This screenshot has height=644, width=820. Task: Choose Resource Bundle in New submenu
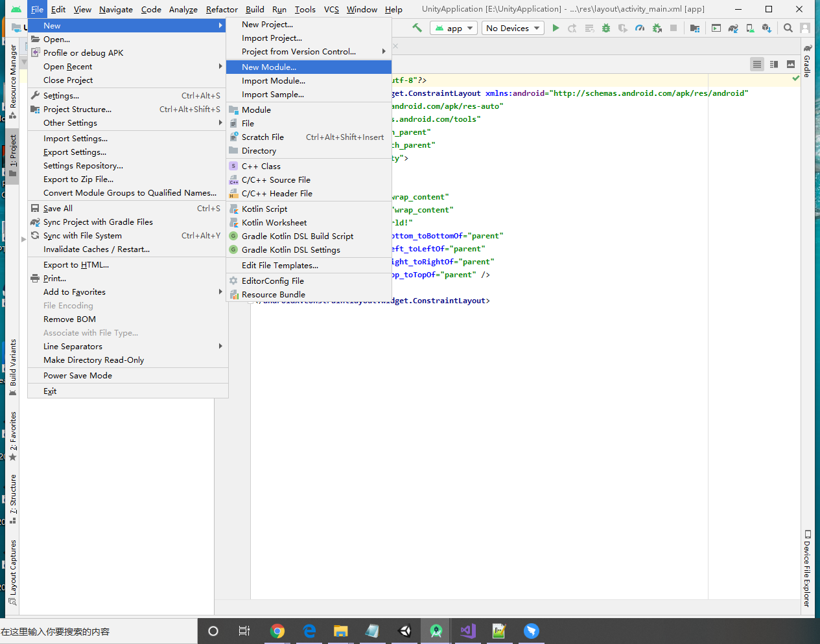(309, 294)
